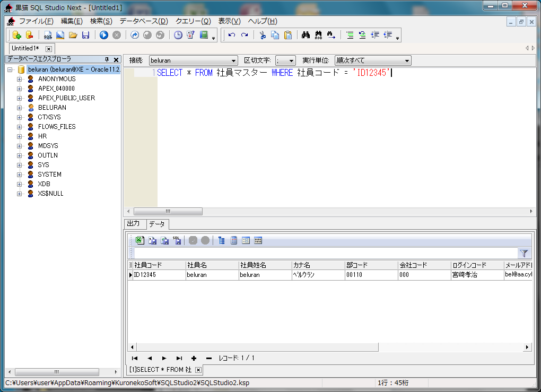Open the ファイル(F) menu
The width and height of the screenshot is (541, 392).
point(36,21)
